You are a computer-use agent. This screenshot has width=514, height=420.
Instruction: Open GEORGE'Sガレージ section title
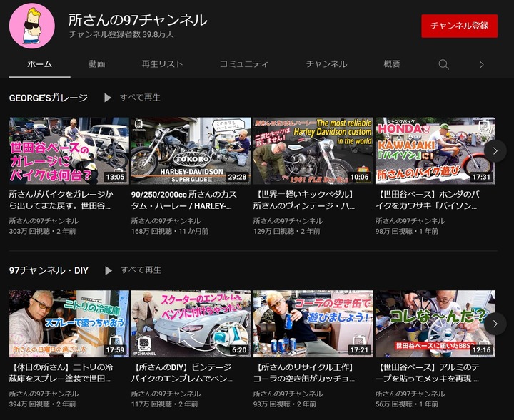point(49,98)
